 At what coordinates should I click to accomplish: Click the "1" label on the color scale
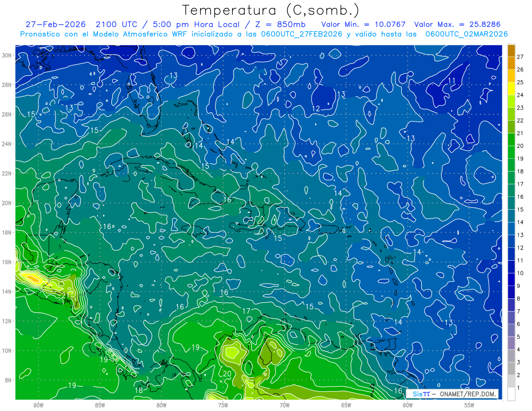point(519,388)
